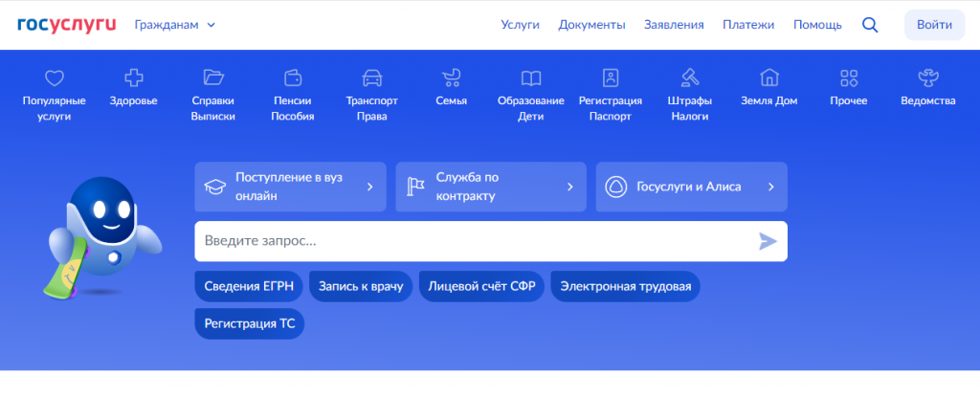Viewport: 980px width, 397px height.
Task: Select the Здоровье cross icon
Action: (x=134, y=78)
